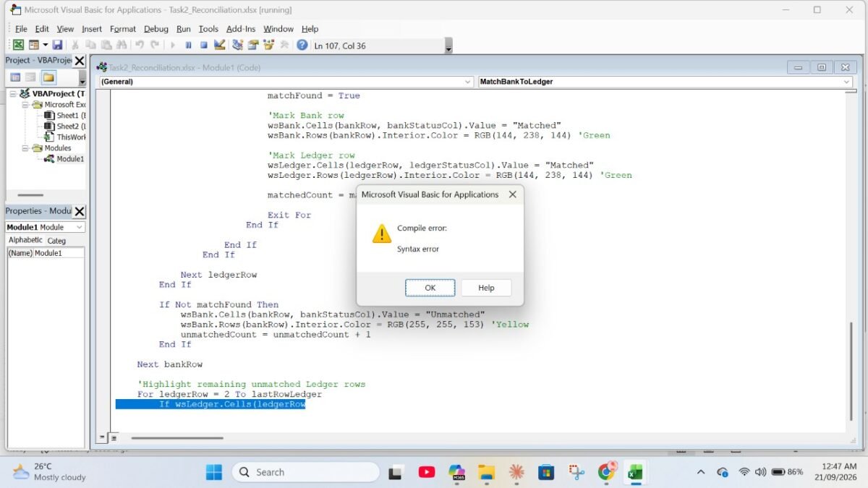Switch to Procedure View at the code window bottom
This screenshot has height=488, width=868.
pyautogui.click(x=103, y=437)
